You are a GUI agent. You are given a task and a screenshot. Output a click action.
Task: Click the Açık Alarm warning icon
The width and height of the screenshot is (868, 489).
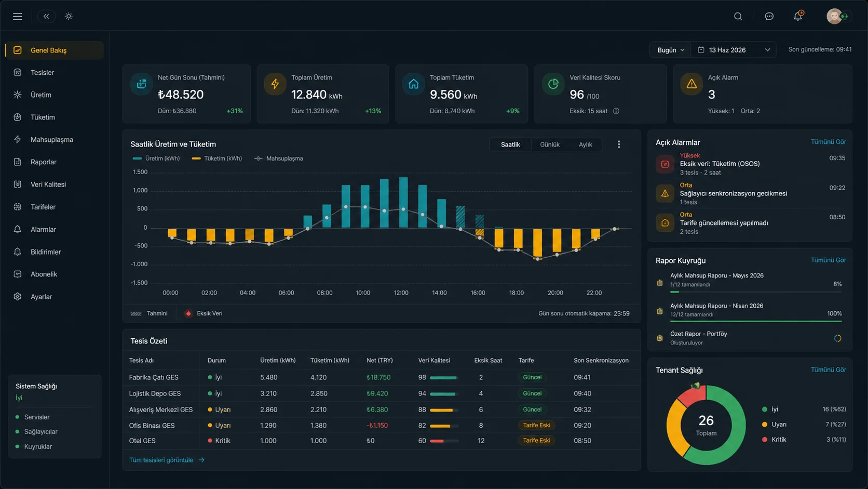[x=692, y=84]
